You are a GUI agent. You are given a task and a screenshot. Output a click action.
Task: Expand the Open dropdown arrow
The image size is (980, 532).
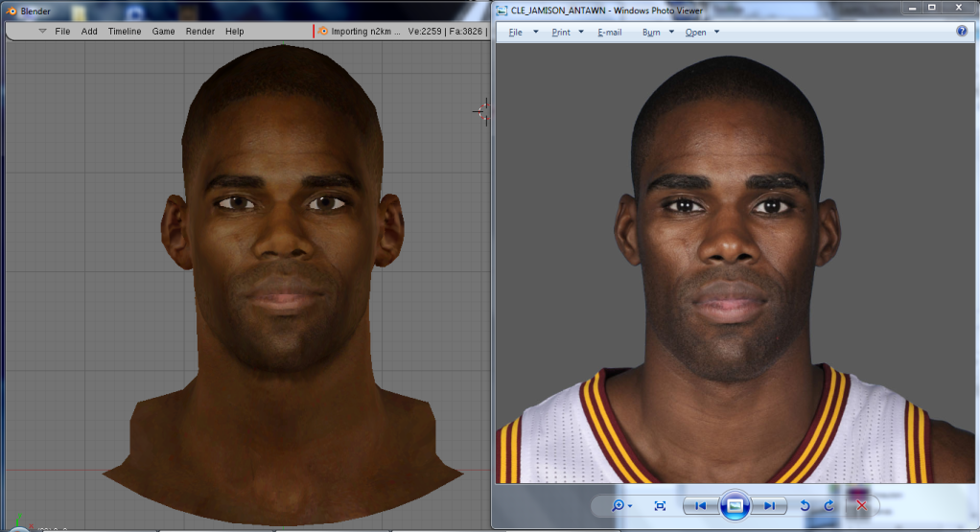click(x=717, y=32)
